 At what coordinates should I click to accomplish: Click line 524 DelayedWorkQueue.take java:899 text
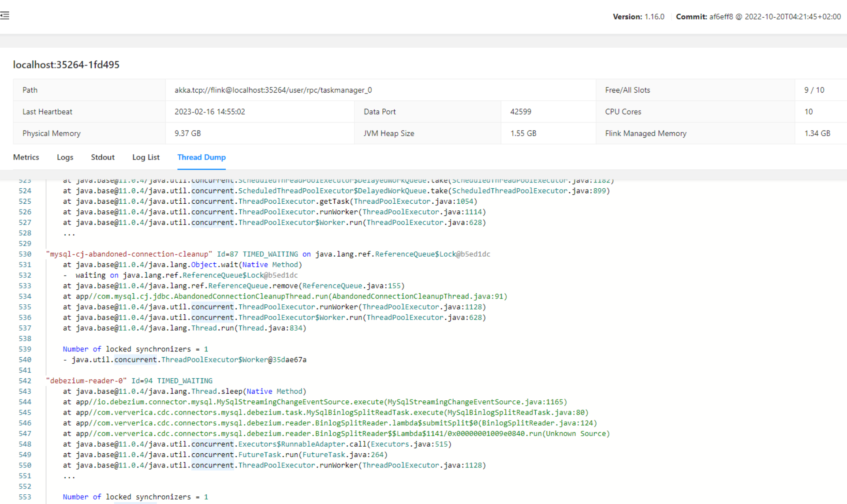click(x=336, y=191)
